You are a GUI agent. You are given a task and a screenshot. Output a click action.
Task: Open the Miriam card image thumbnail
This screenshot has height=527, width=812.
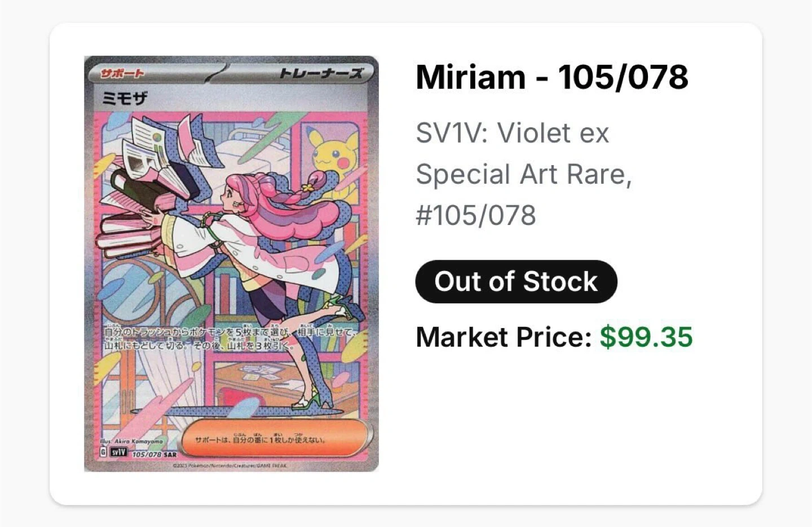pyautogui.click(x=231, y=263)
